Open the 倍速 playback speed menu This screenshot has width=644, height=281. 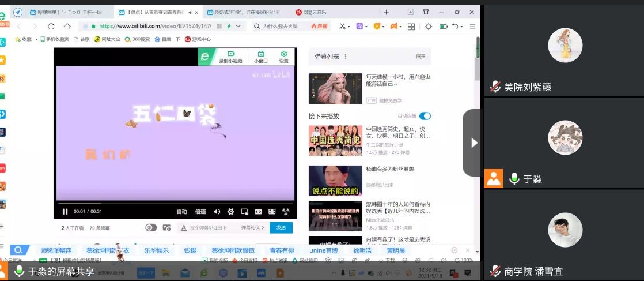[200, 212]
